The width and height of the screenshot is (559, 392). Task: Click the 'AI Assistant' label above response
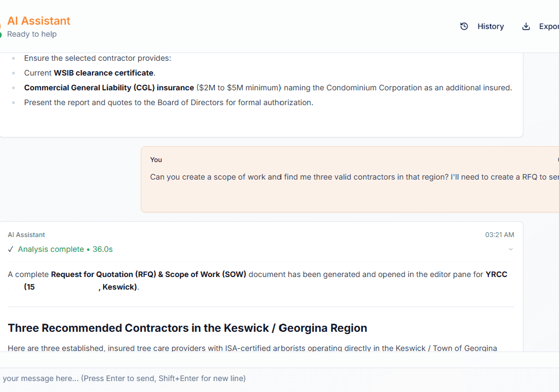tap(26, 235)
